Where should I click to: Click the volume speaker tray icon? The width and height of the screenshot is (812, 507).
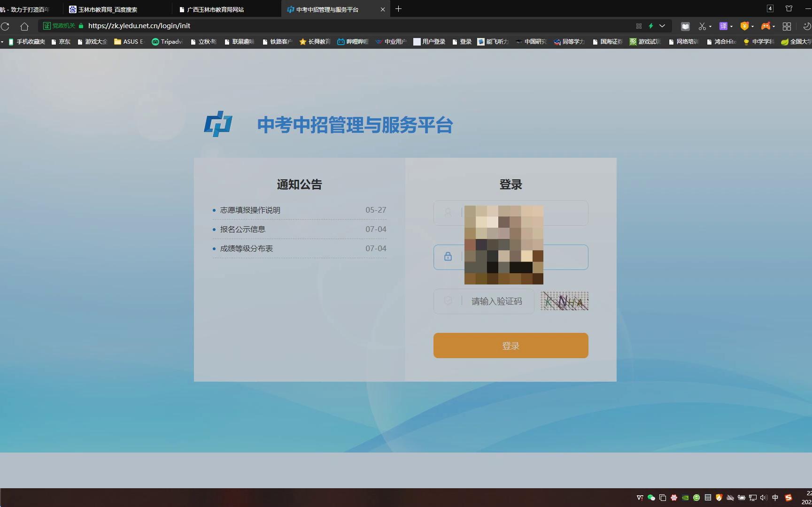pos(763,498)
